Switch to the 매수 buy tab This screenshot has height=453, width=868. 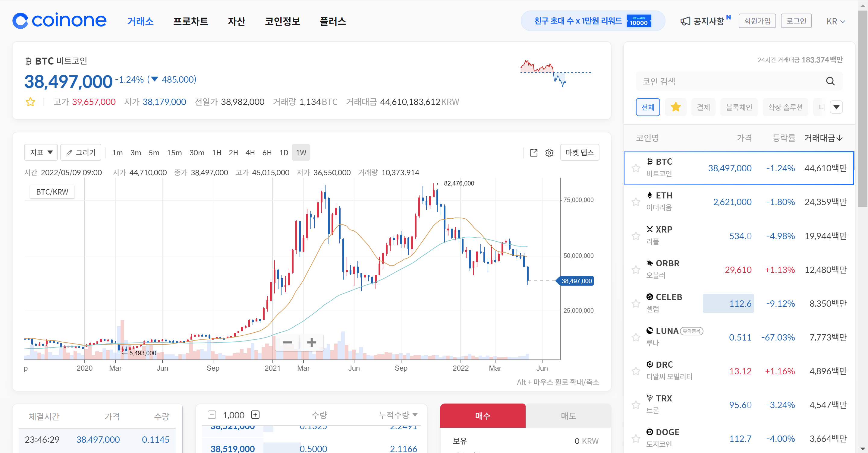click(483, 416)
